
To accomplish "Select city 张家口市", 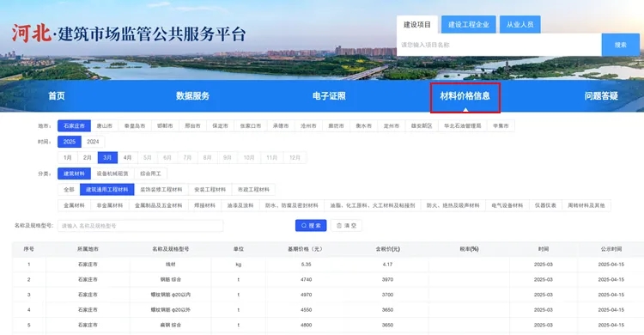I will [251, 125].
